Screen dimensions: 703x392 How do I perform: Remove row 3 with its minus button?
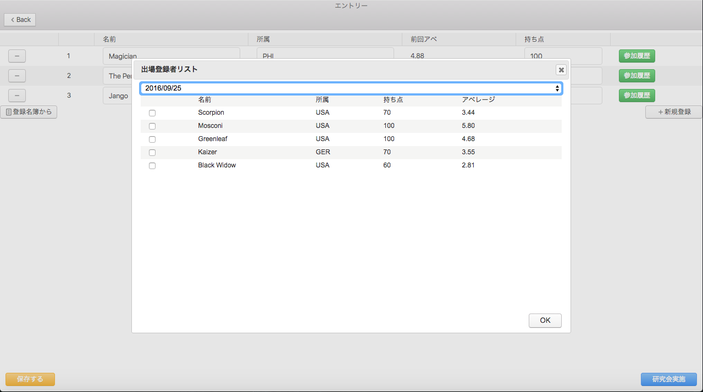pos(17,96)
